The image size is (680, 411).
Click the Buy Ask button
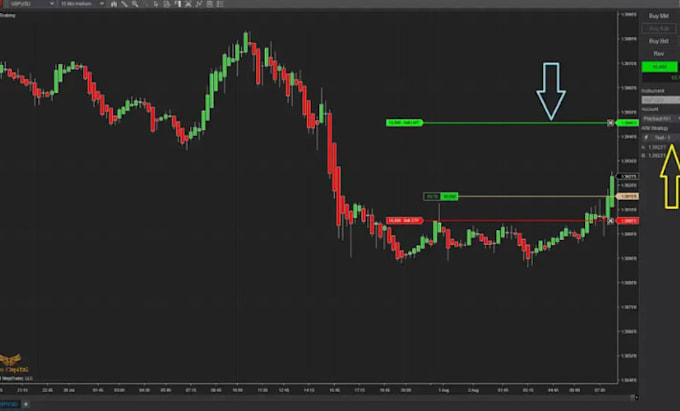point(659,29)
